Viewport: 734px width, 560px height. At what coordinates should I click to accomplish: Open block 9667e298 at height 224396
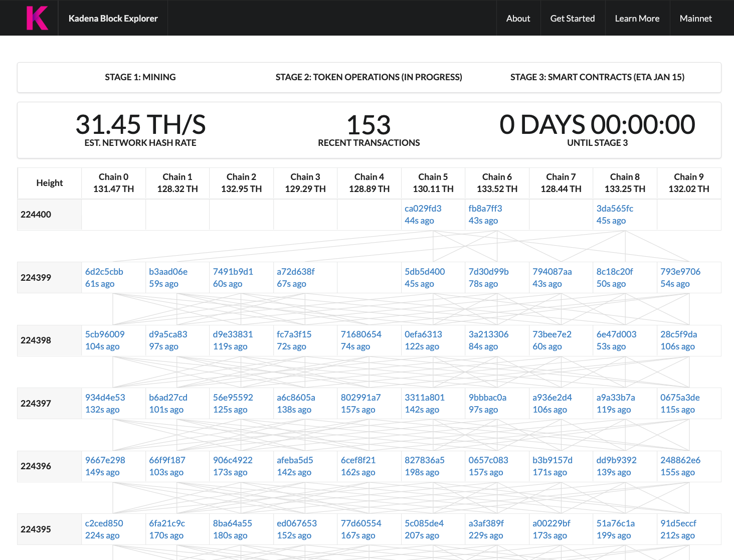[105, 460]
